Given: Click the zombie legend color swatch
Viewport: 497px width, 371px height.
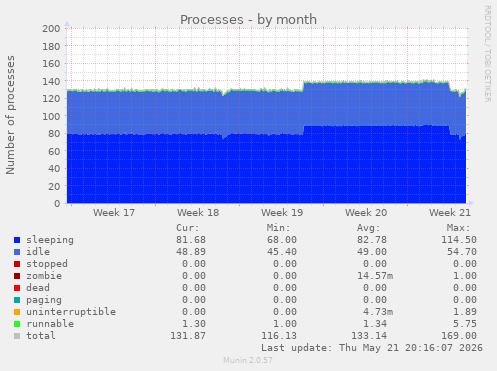Looking at the screenshot, I should (17, 276).
